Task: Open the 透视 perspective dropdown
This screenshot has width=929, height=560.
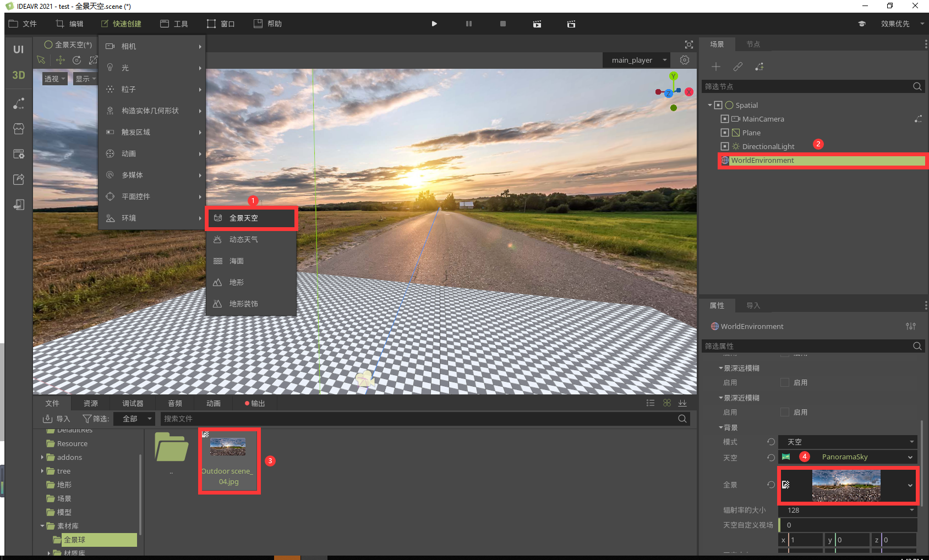Action: pos(55,79)
